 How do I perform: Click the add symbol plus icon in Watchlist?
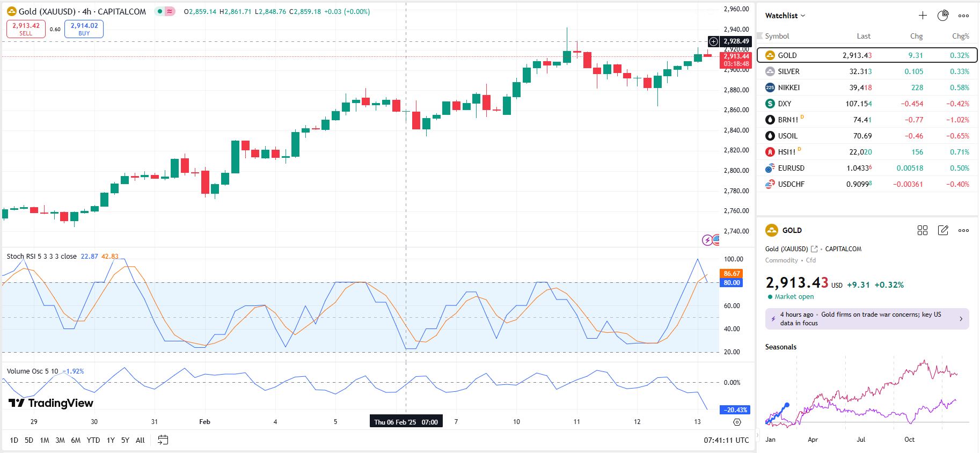pyautogui.click(x=923, y=16)
